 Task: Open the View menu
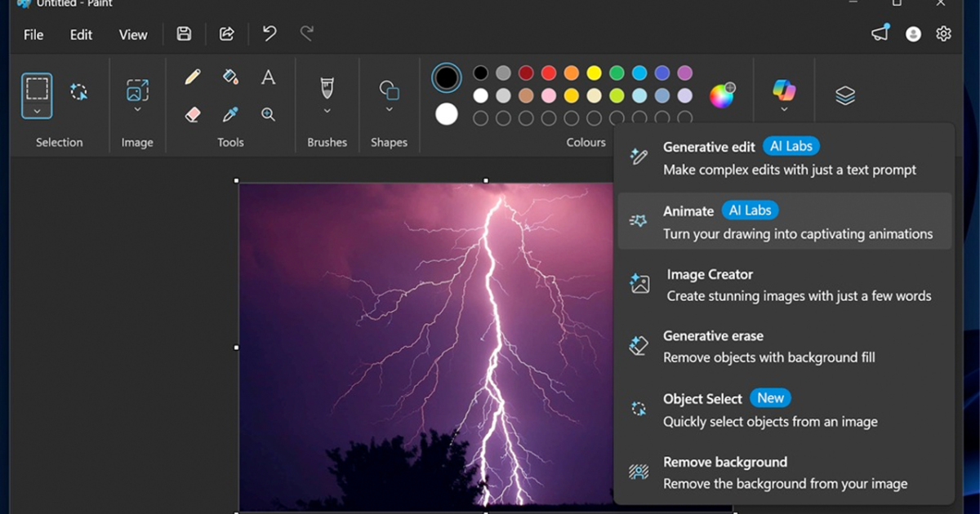133,34
